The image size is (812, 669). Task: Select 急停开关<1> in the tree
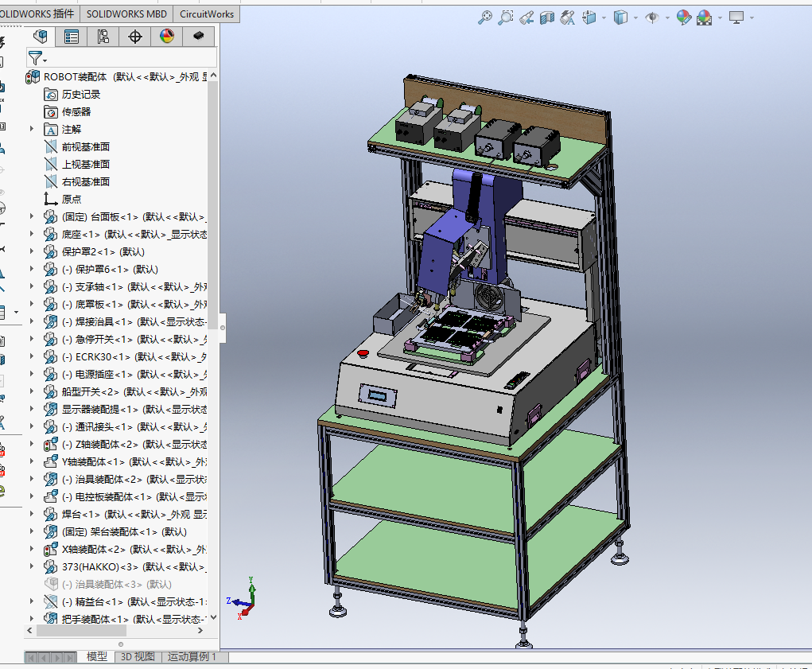134,339
